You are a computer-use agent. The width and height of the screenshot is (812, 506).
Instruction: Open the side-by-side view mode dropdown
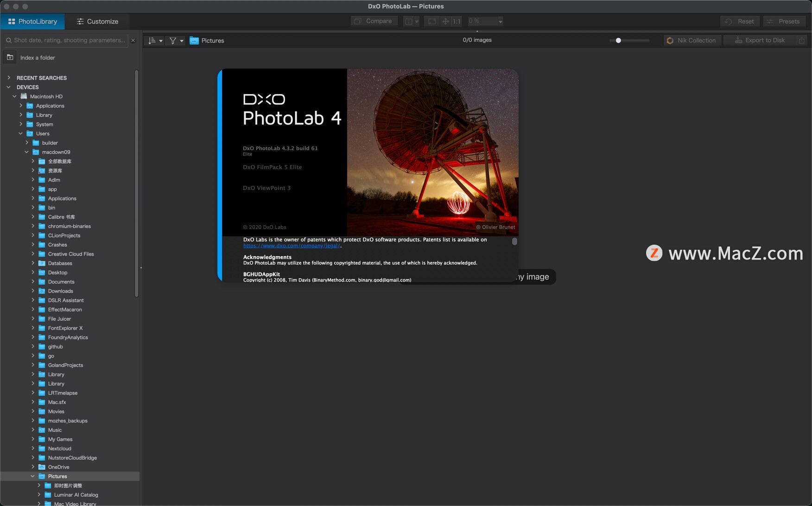411,21
